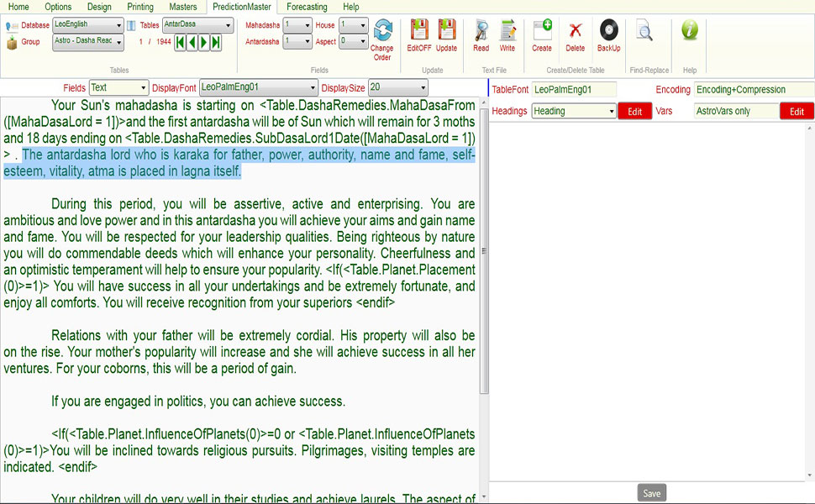Click the Vars field showing AstroVars only

(737, 111)
